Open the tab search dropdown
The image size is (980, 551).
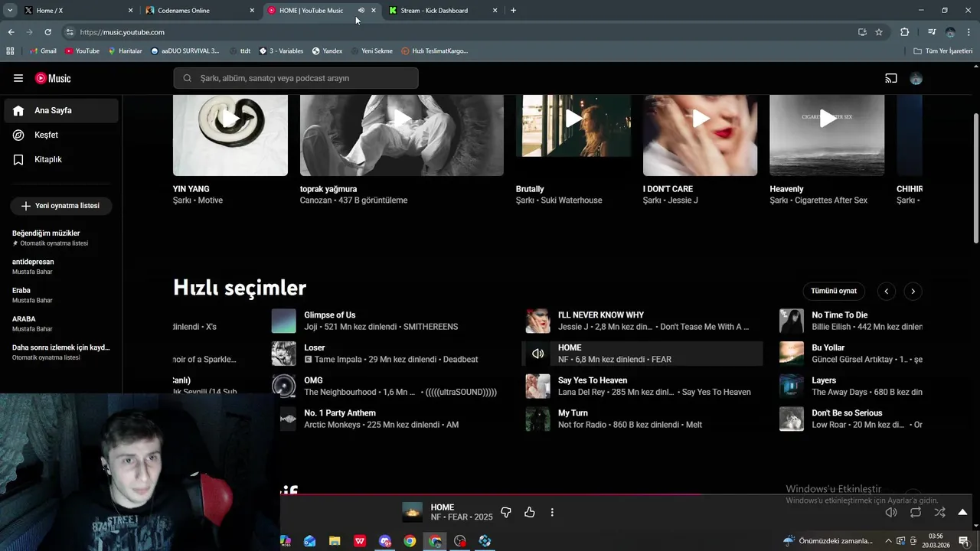click(10, 11)
